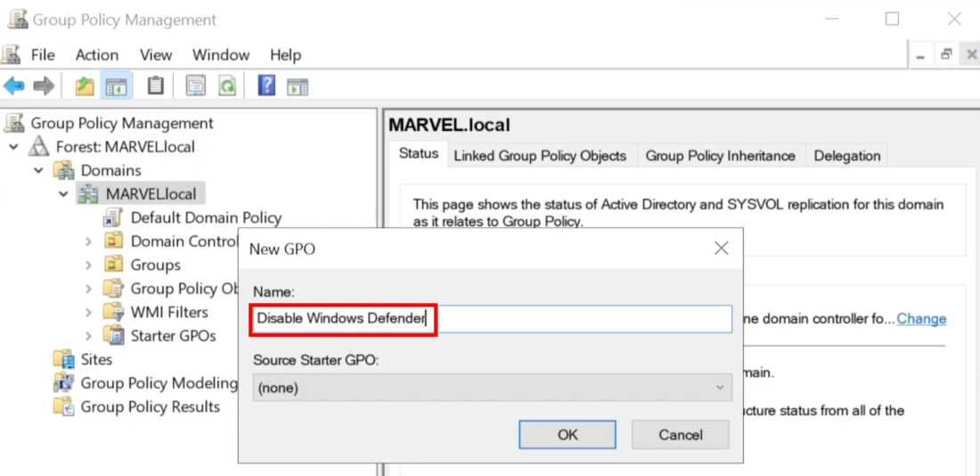980x476 pixels.
Task: Open the Action menu
Action: click(x=96, y=54)
